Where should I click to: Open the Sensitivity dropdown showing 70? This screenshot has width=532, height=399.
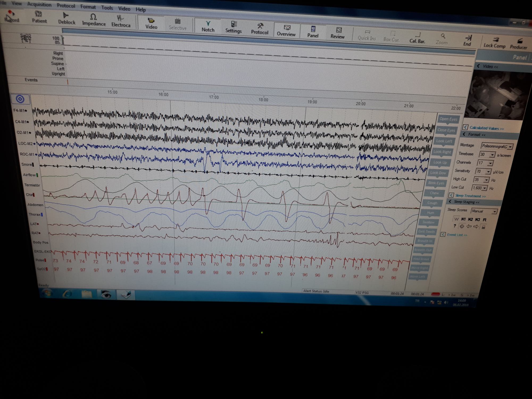click(x=483, y=171)
